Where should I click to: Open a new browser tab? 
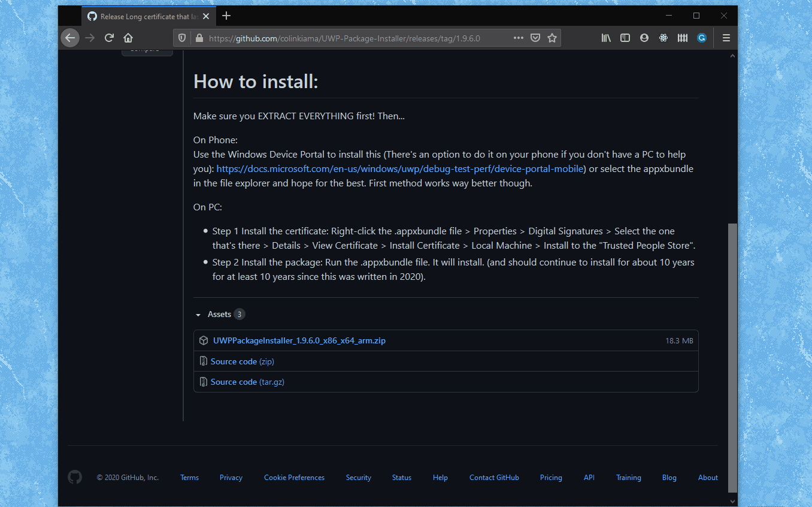[x=226, y=16]
